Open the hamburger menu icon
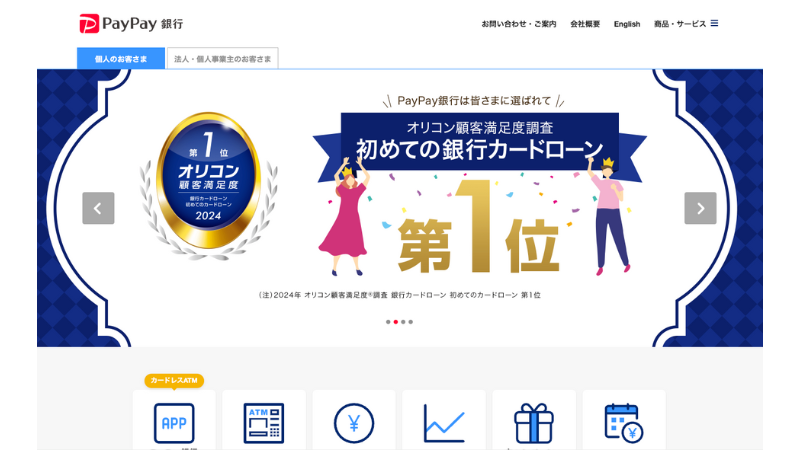 coord(714,23)
